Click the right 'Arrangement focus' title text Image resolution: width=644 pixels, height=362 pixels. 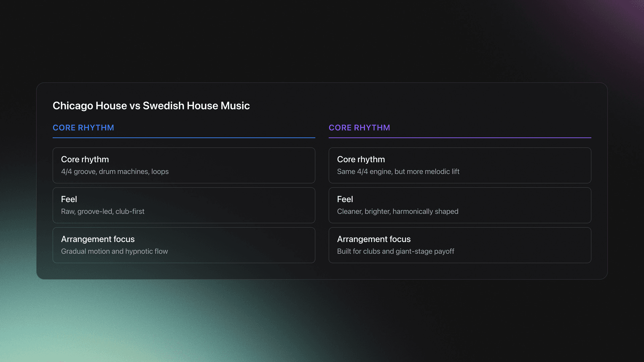pyautogui.click(x=374, y=239)
